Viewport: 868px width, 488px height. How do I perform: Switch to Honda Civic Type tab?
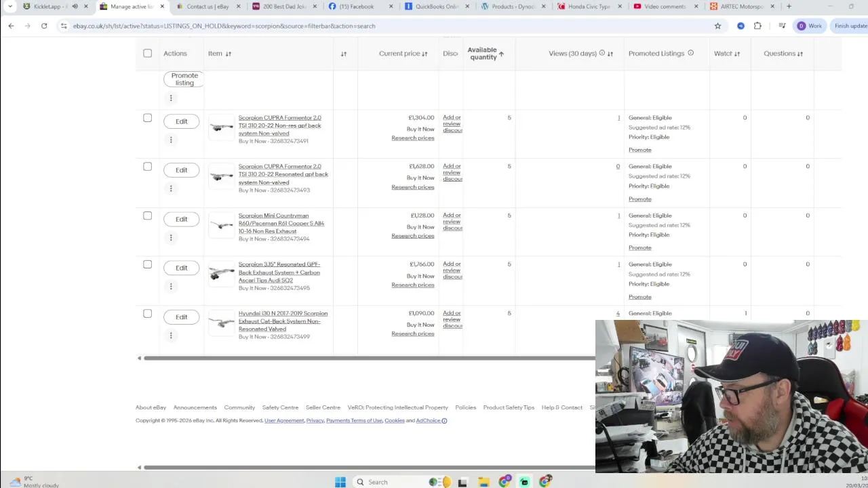[x=589, y=6]
